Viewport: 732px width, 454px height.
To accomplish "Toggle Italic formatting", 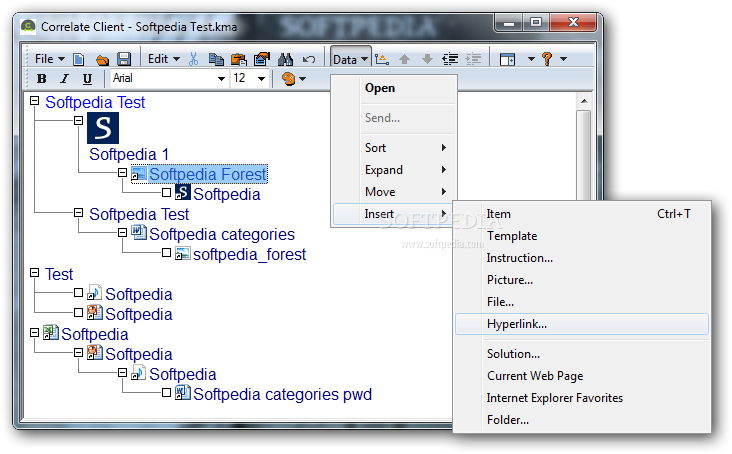I will 64,78.
